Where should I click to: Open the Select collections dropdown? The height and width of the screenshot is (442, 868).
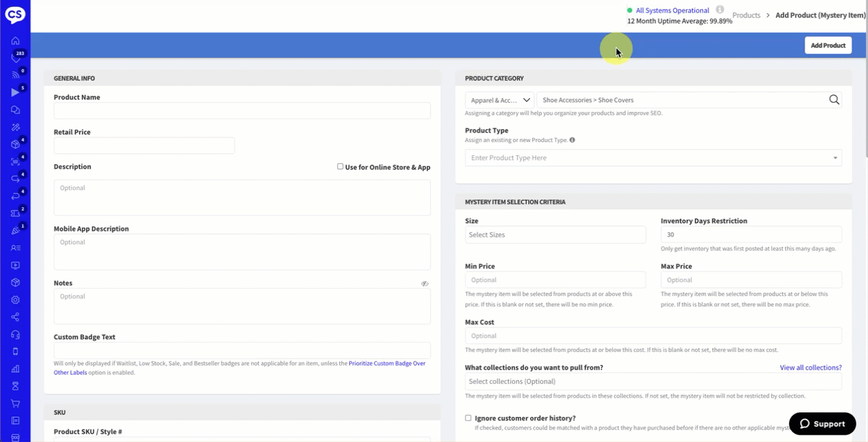coord(653,381)
